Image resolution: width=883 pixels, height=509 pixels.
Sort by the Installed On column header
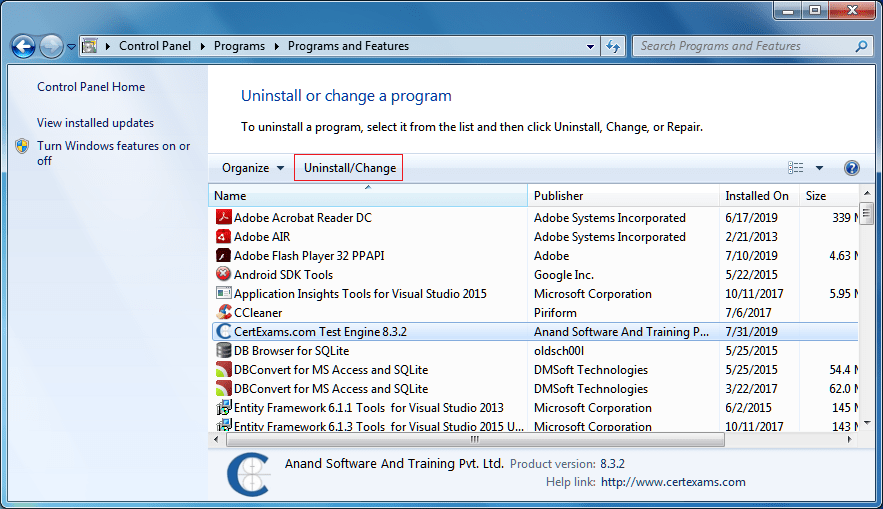click(759, 195)
